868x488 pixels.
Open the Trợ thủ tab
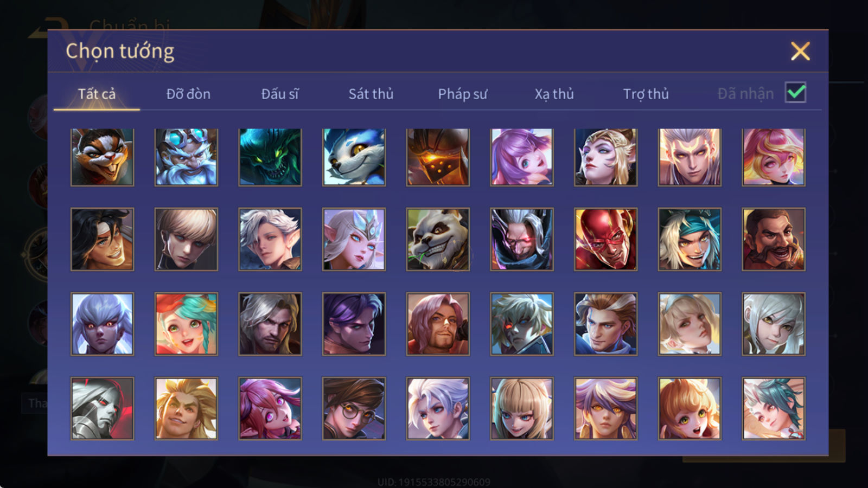point(646,94)
